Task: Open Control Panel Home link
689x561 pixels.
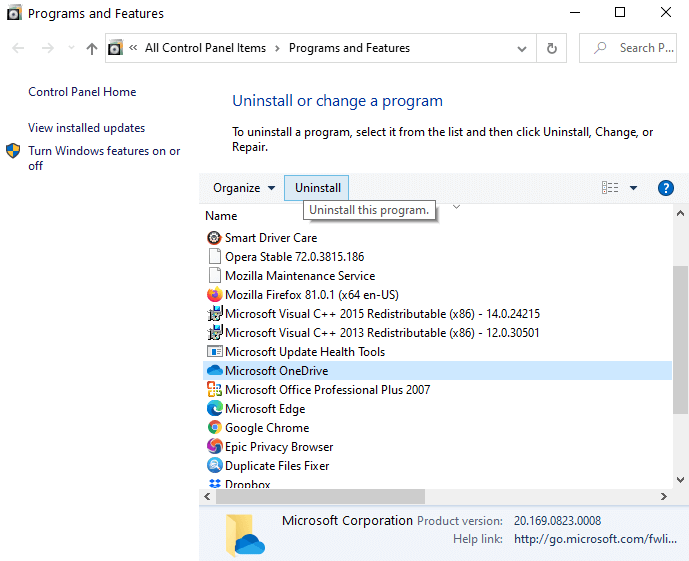Action: [x=82, y=92]
